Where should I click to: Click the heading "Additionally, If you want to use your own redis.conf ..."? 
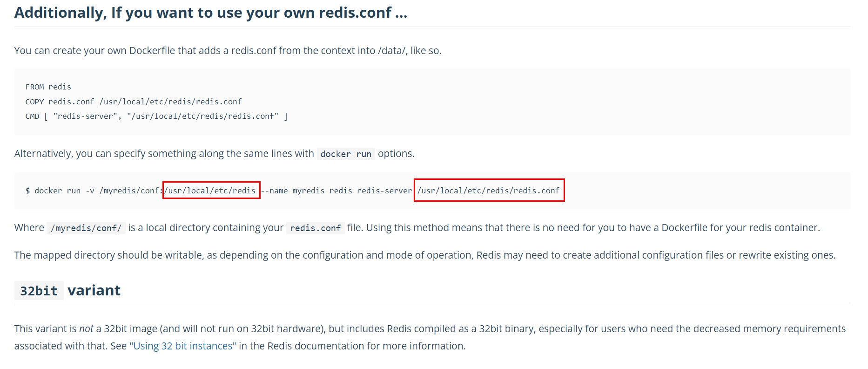[x=211, y=13]
